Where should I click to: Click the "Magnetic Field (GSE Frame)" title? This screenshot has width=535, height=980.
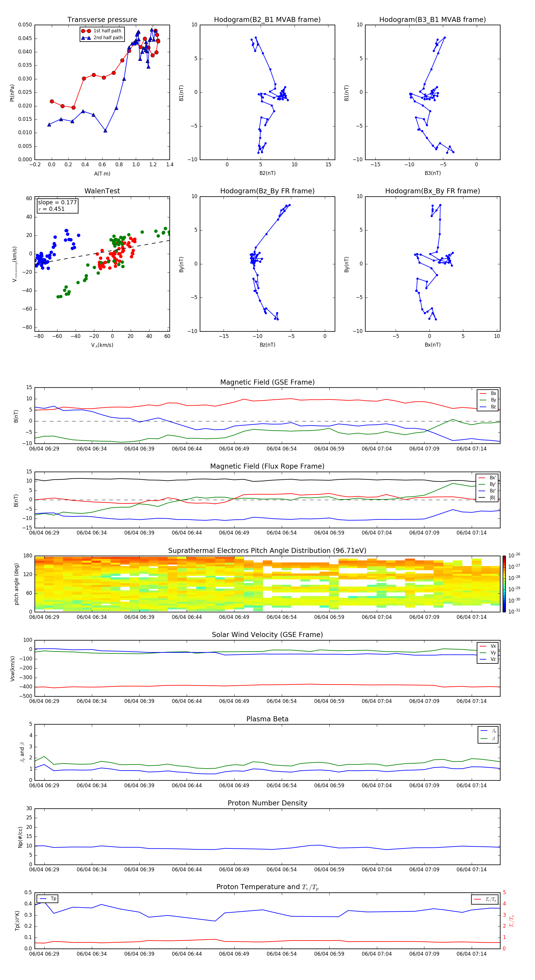(267, 382)
